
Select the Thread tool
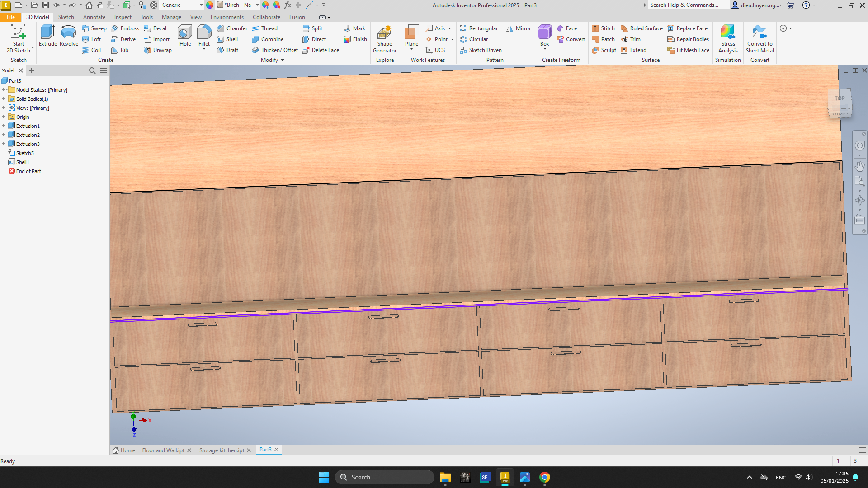tap(265, 28)
